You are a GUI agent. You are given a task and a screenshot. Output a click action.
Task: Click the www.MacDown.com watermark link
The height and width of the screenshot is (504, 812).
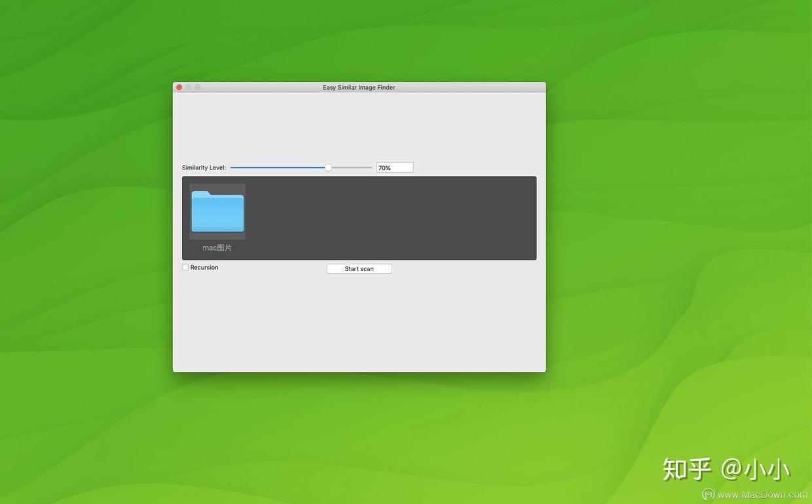point(754,493)
